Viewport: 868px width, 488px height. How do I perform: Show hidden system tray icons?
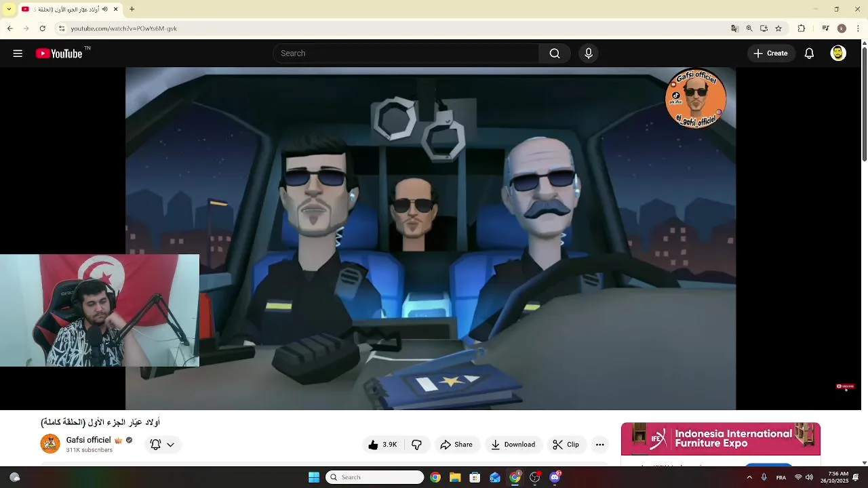pos(749,477)
